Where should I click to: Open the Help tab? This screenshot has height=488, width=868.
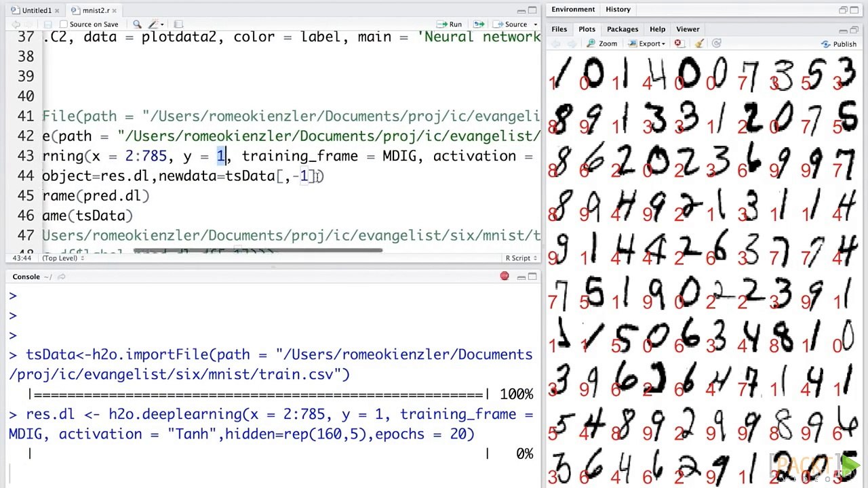(x=657, y=29)
